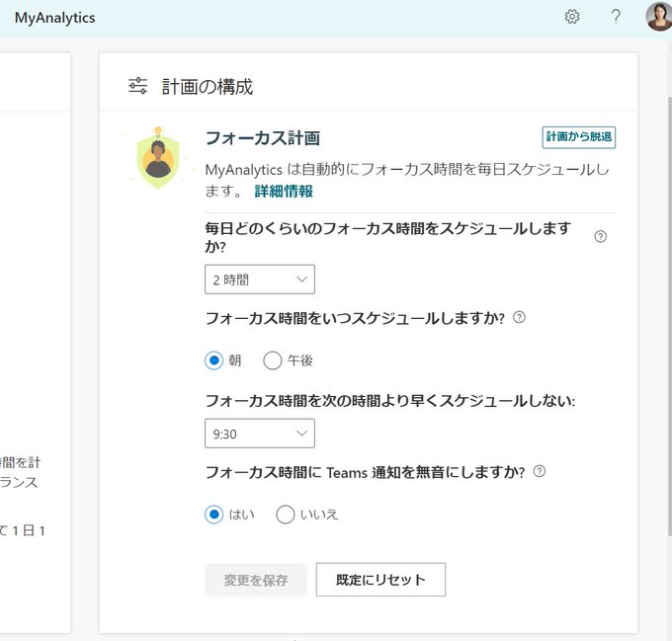Click the vertical scrollbar on the right
Image resolution: width=672 pixels, height=641 pixels.
pyautogui.click(x=669, y=316)
